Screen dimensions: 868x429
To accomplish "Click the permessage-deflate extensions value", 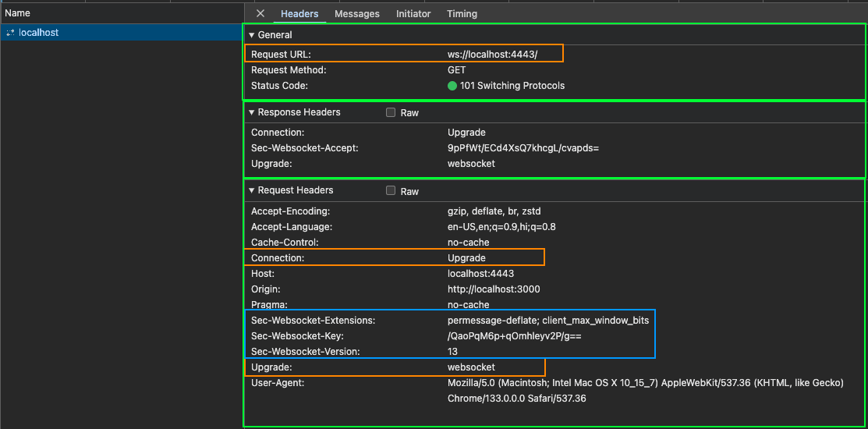I will [547, 321].
